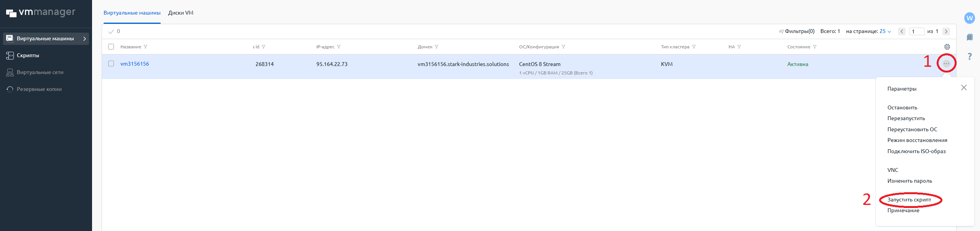Open the bookmarks icon in right sidebar
Screen dimensions: 980x231
pyautogui.click(x=969, y=37)
